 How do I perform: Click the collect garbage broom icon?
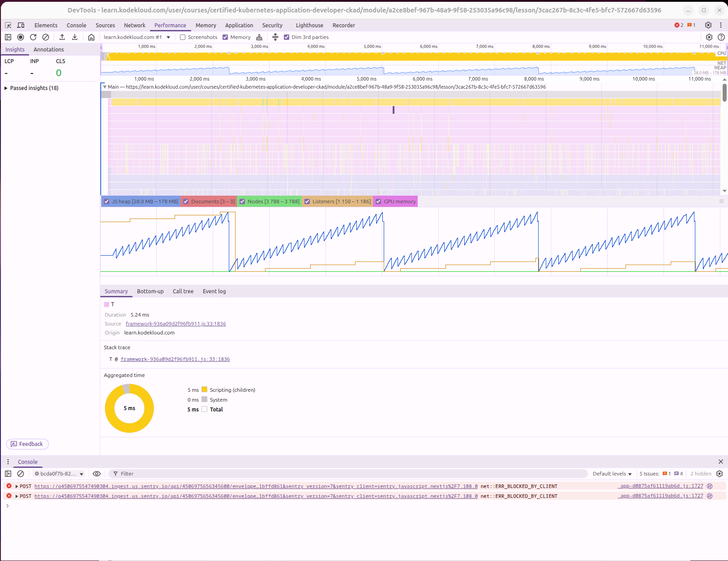pyautogui.click(x=259, y=37)
